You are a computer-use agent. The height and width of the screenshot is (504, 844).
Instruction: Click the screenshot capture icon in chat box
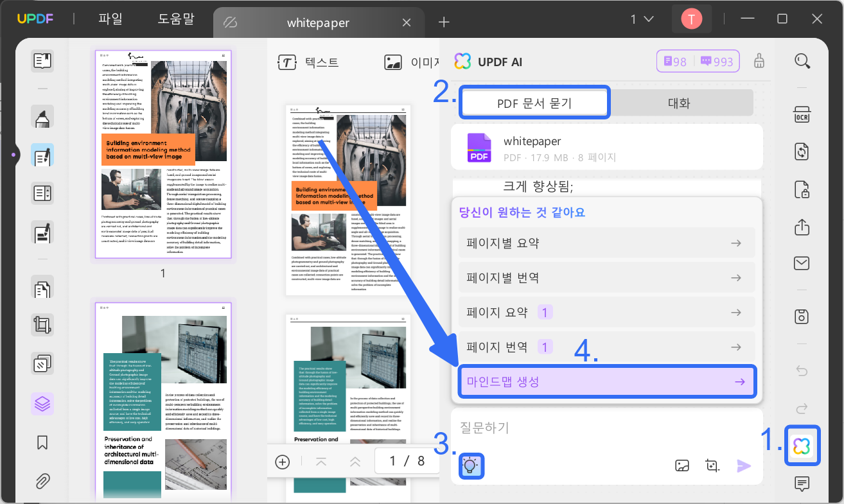tap(712, 465)
